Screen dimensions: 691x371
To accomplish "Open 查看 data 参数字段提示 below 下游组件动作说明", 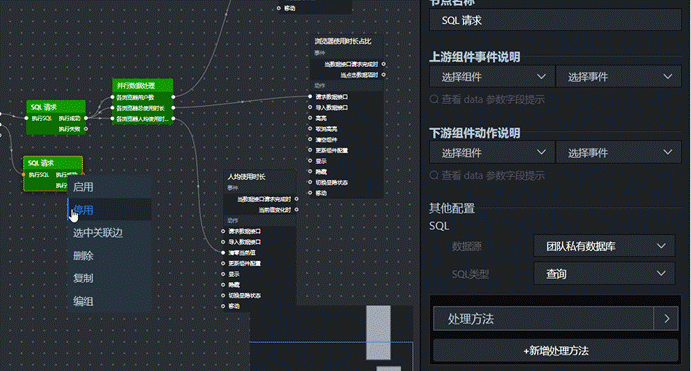I will pyautogui.click(x=487, y=176).
